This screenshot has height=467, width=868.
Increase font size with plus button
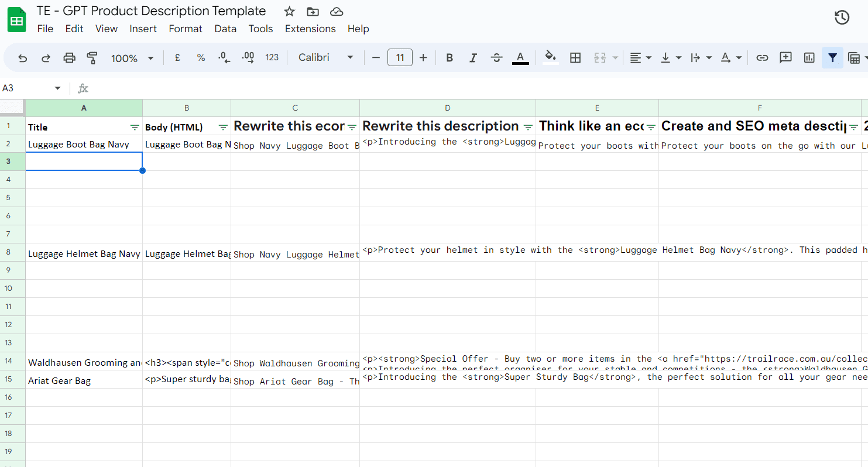[x=423, y=57]
